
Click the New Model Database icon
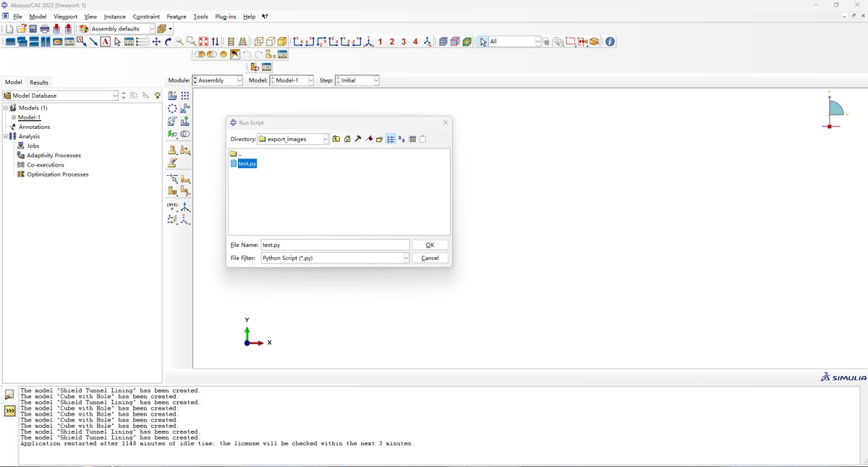(9, 29)
